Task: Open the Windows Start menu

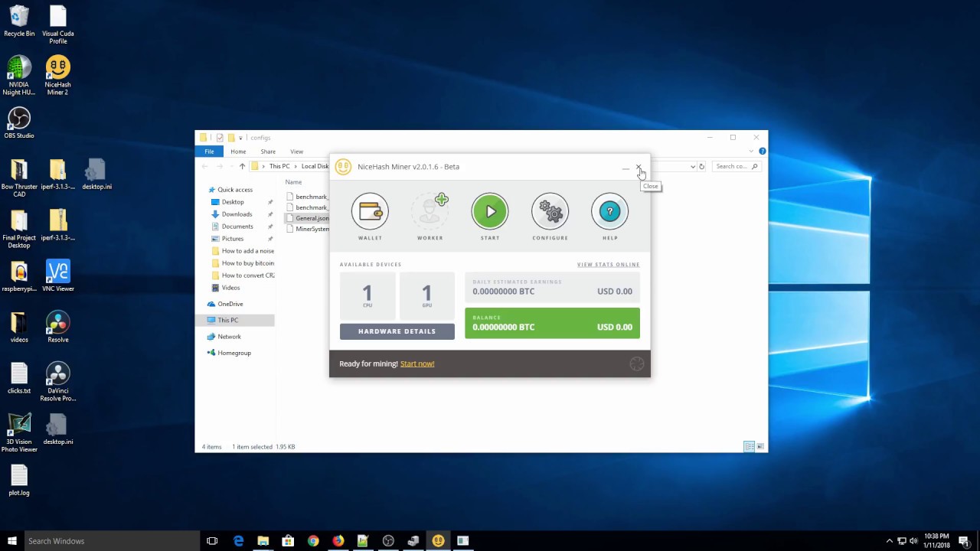Action: click(12, 541)
